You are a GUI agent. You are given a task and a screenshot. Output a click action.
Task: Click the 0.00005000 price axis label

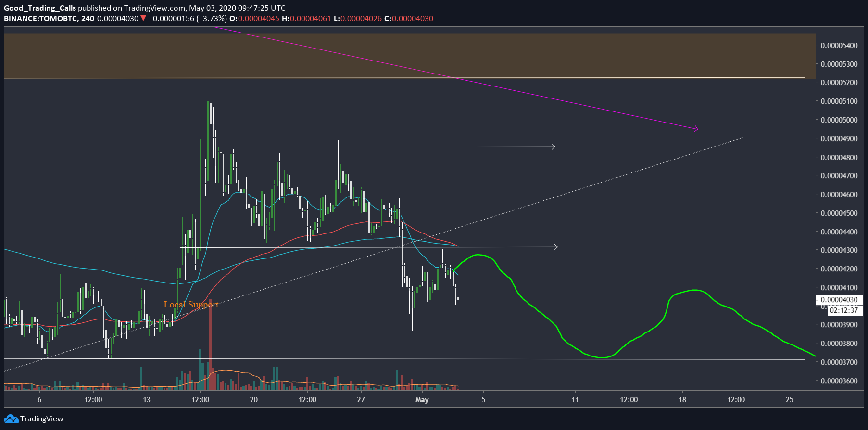(839, 120)
